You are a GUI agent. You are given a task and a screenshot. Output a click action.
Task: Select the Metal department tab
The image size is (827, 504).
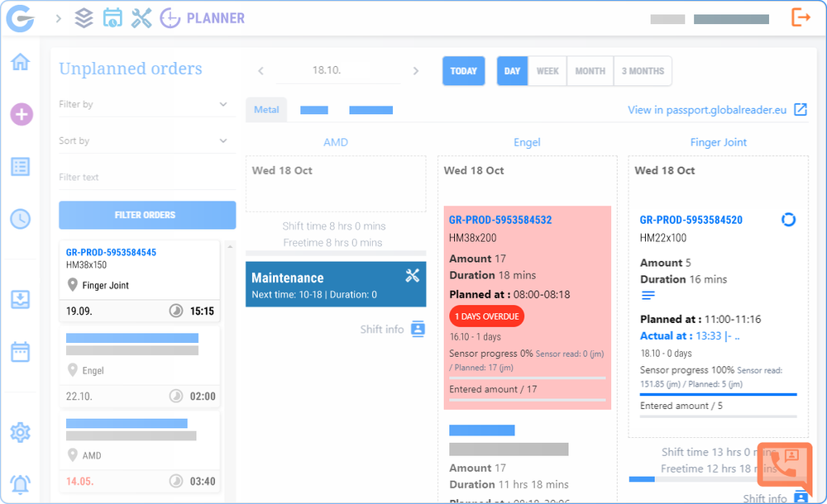pos(266,110)
